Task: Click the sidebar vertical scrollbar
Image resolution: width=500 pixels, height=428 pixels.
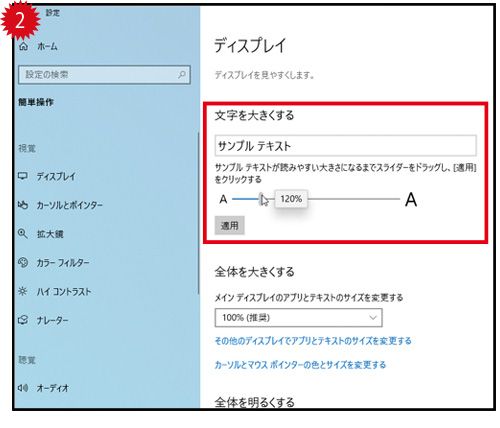Action: click(198, 213)
